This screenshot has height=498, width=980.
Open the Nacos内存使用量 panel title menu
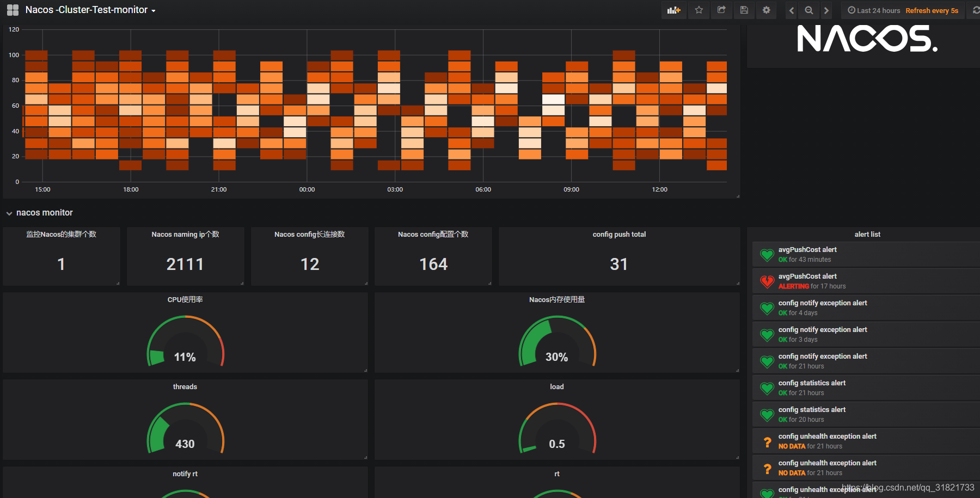557,299
